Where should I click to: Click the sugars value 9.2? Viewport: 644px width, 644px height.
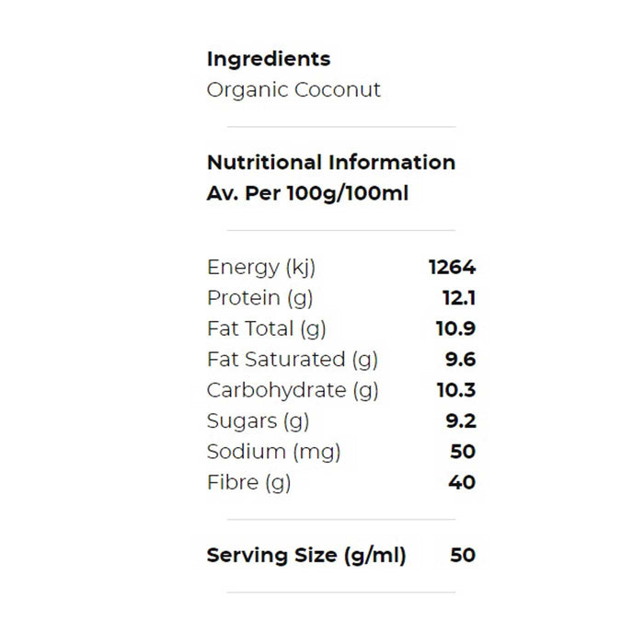point(460,421)
